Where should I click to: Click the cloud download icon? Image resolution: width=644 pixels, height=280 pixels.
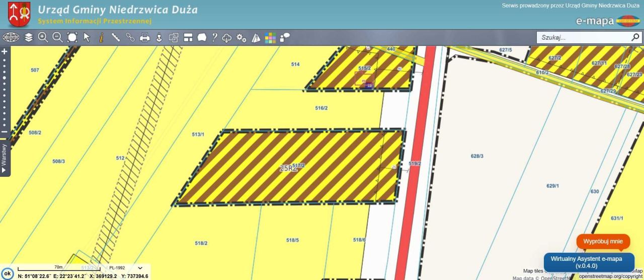227,37
